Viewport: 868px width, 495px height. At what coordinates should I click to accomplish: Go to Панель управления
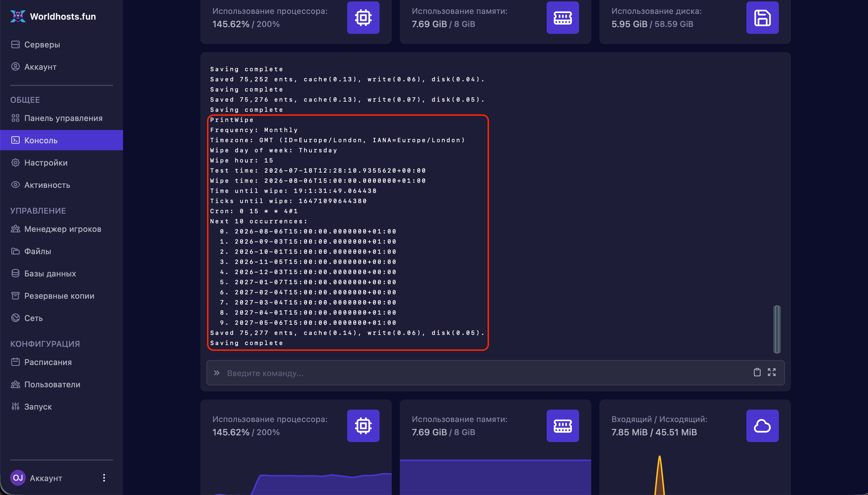(63, 118)
